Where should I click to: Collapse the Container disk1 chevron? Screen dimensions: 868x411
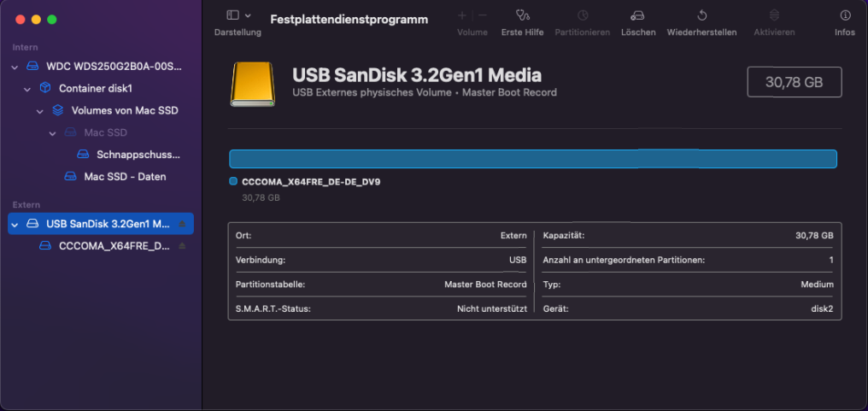point(27,89)
